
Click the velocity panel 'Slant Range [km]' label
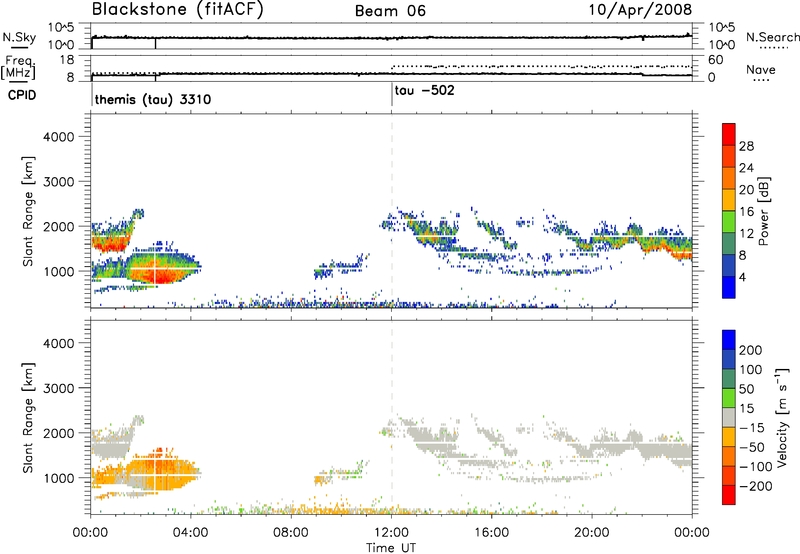click(x=28, y=418)
